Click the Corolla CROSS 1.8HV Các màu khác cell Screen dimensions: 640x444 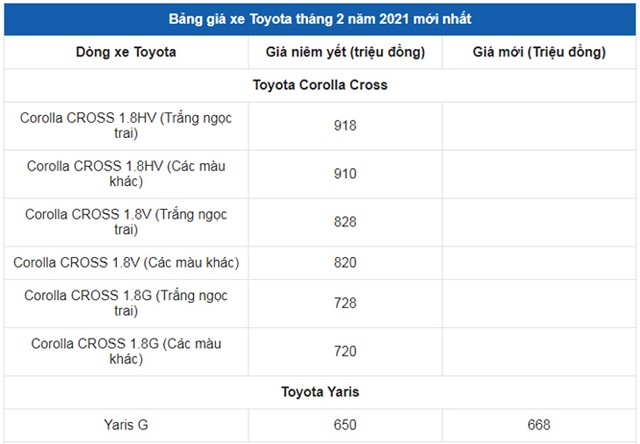[x=126, y=173]
